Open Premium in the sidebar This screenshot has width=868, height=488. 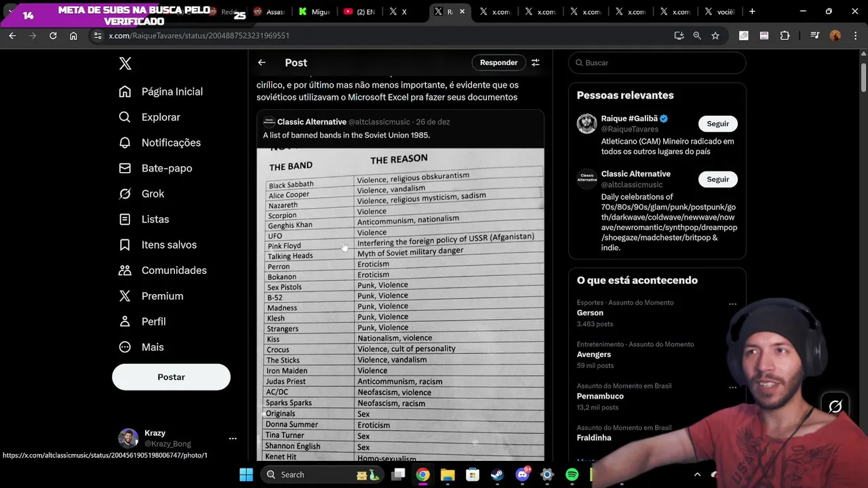151,296
